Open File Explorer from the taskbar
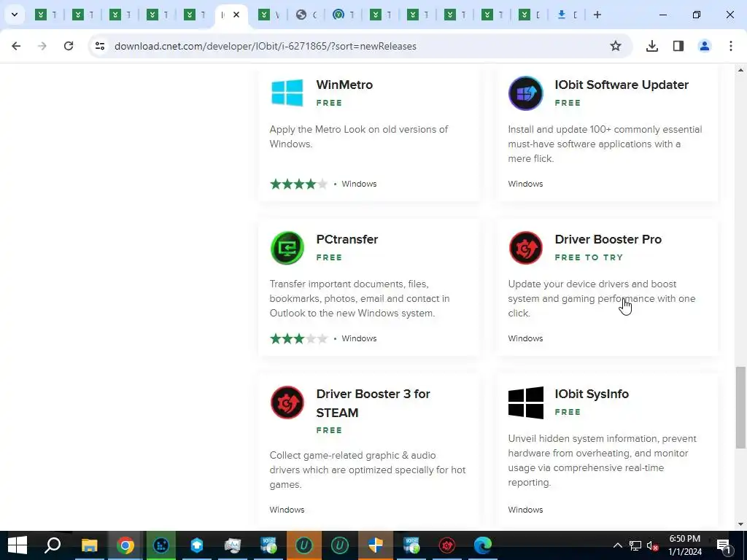Image resolution: width=747 pixels, height=560 pixels. tap(89, 545)
